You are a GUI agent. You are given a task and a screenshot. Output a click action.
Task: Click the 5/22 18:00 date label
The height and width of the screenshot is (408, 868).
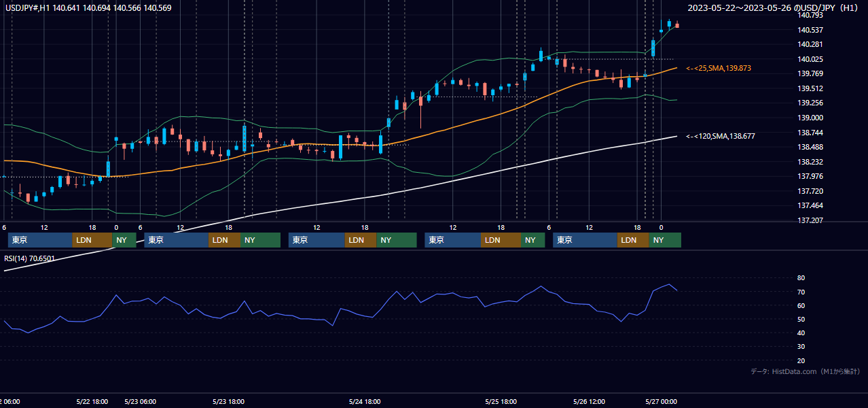click(92, 402)
